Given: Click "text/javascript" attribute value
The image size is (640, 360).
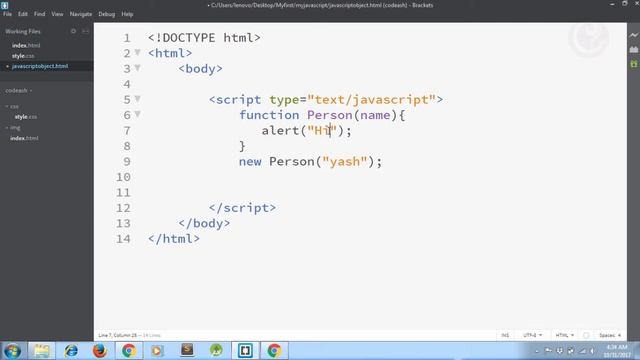Looking at the screenshot, I should [371, 100].
